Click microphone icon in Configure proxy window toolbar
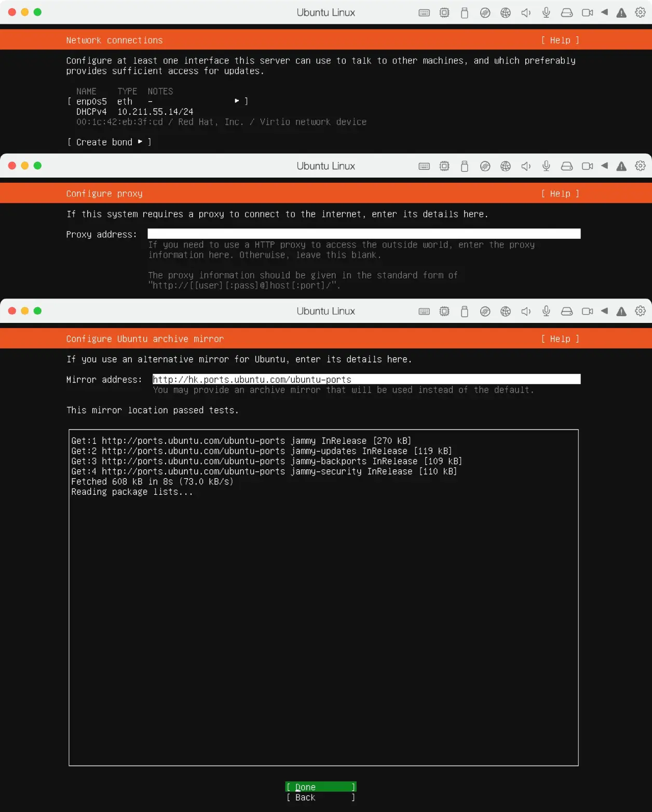This screenshot has width=652, height=812. pos(546,167)
